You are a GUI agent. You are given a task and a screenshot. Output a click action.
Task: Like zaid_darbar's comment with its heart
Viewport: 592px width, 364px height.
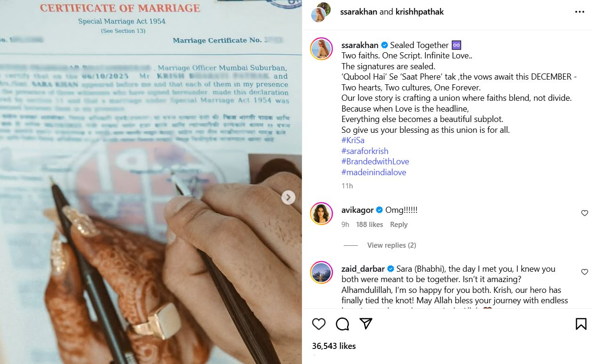pos(584,272)
